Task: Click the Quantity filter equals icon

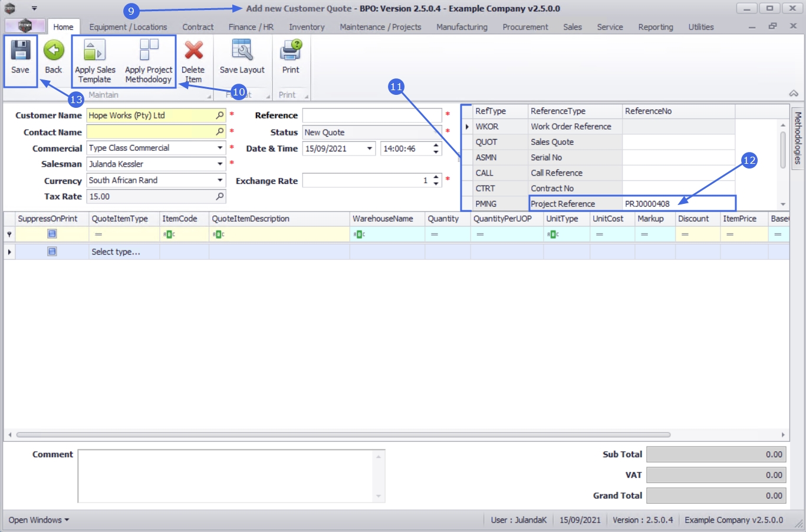Action: point(435,234)
